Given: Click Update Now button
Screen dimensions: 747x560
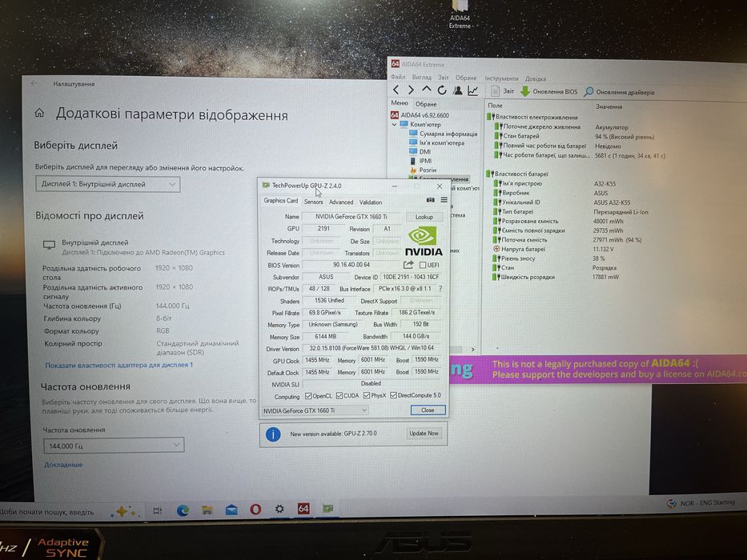Looking at the screenshot, I should pos(424,434).
